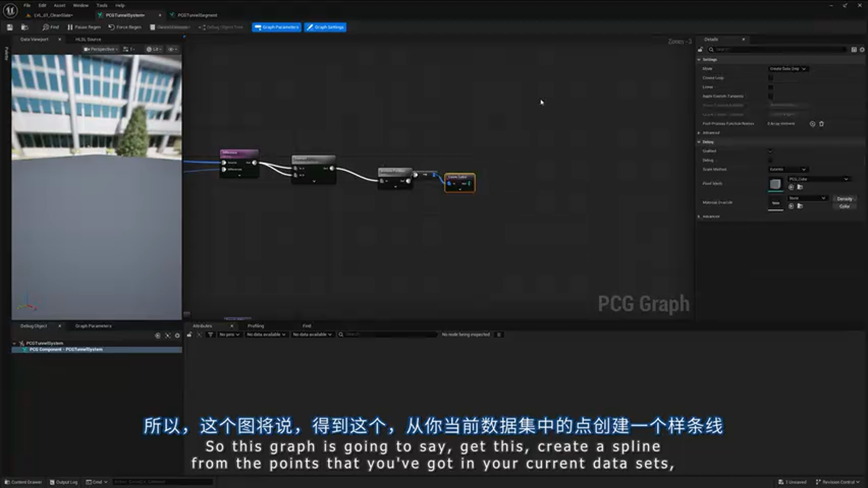
Task: Click the PCG_Cube mesh thumbnail
Action: [776, 183]
